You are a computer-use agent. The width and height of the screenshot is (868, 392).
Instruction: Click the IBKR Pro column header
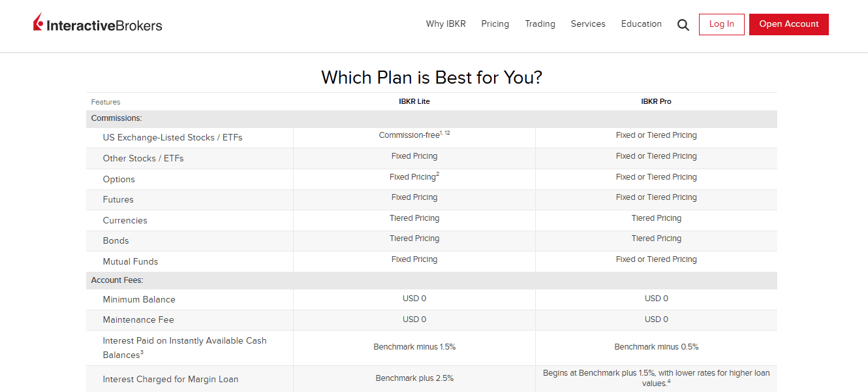pos(656,102)
